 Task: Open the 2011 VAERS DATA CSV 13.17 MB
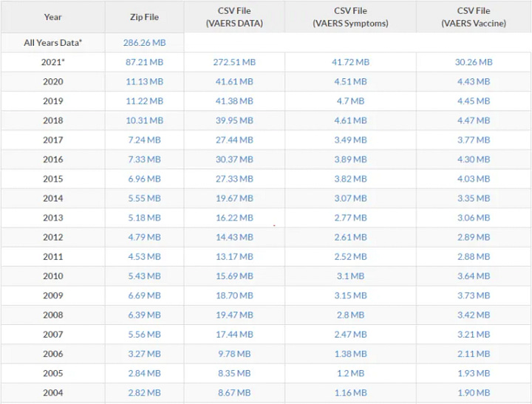[x=234, y=256]
